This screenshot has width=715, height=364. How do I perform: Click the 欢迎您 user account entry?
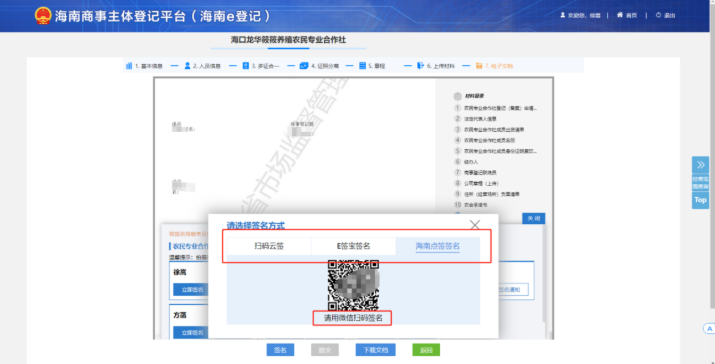(x=580, y=16)
